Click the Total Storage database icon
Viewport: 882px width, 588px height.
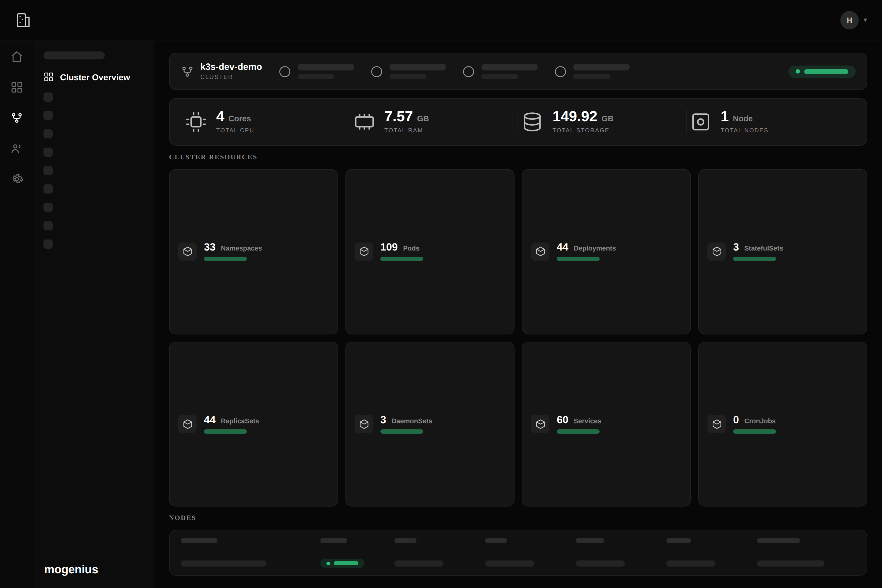coord(532,122)
